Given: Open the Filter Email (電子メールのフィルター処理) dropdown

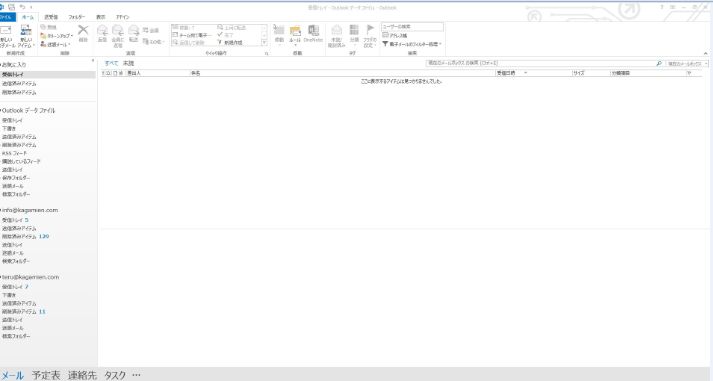Looking at the screenshot, I should (412, 44).
